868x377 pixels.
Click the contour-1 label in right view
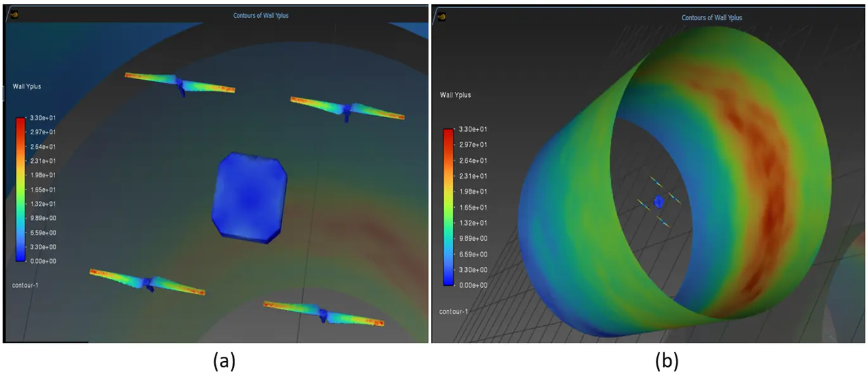click(x=453, y=312)
